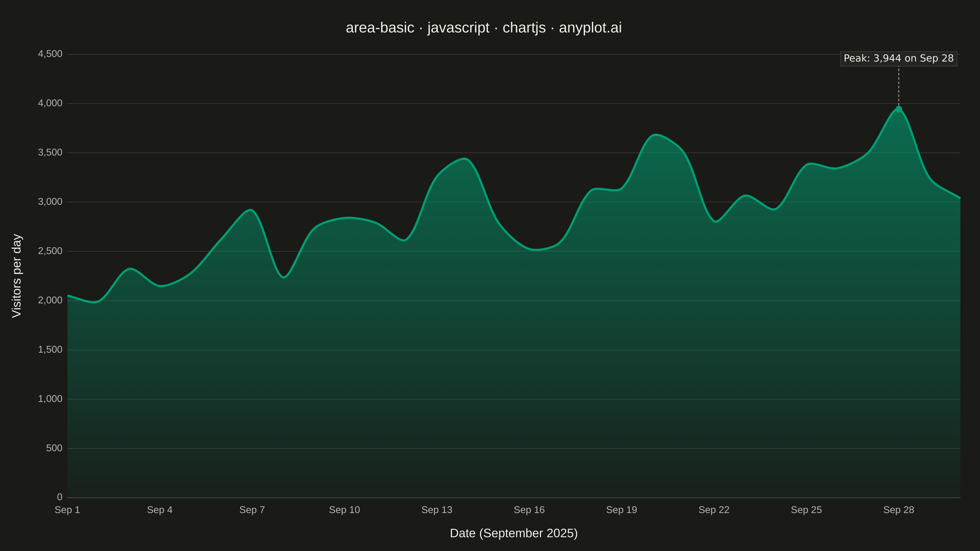Click the Sep 16 date label
The width and height of the screenshot is (980, 551).
[x=529, y=510]
